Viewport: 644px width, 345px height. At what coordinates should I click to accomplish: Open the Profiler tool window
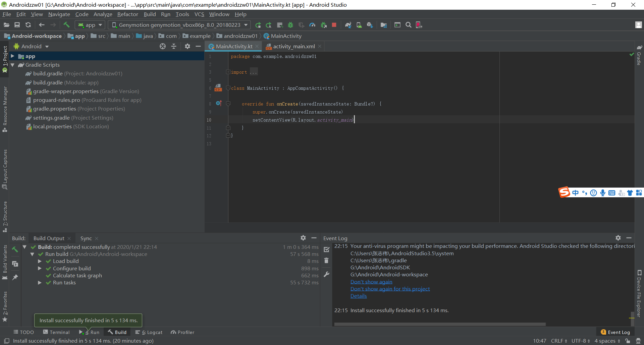182,332
